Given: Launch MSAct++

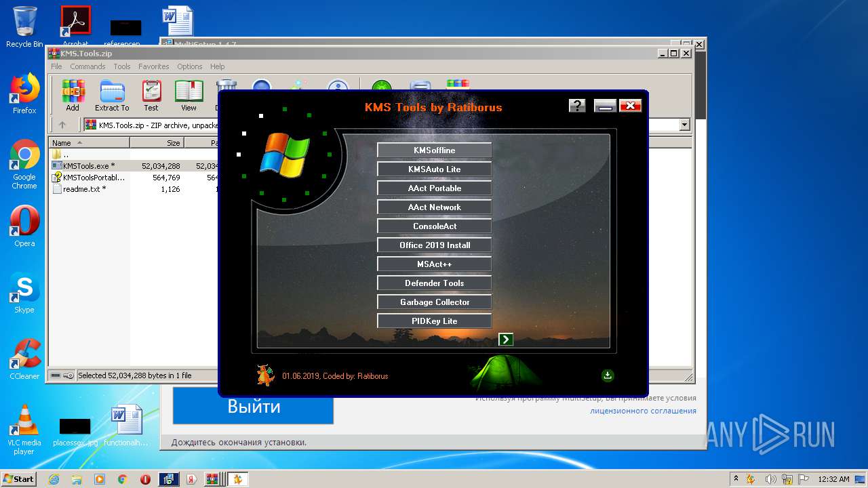Looking at the screenshot, I should click(x=435, y=264).
